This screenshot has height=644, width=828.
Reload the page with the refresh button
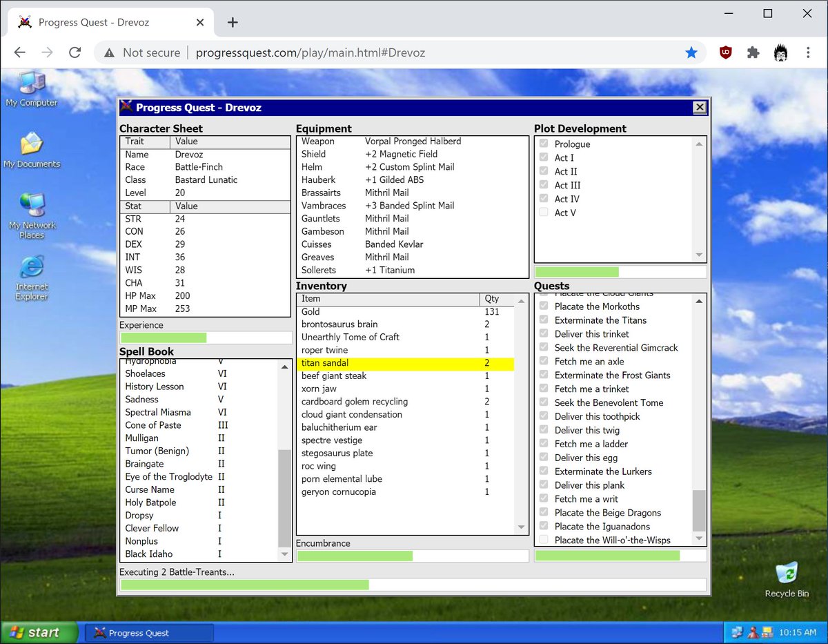tap(75, 52)
